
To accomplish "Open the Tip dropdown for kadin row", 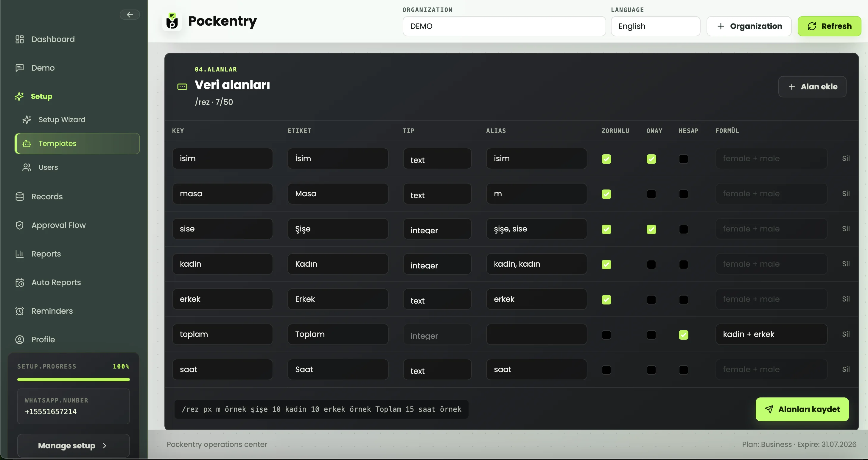I will click(x=437, y=264).
